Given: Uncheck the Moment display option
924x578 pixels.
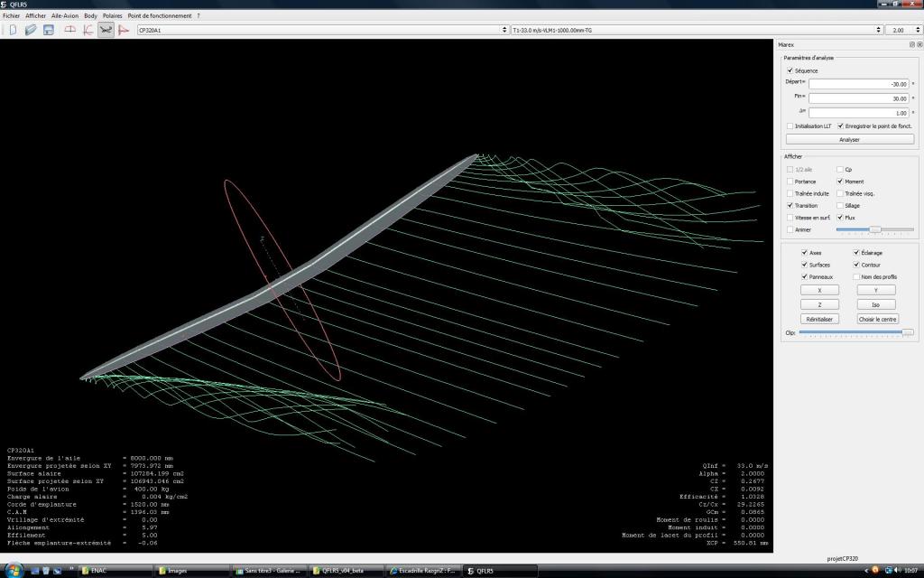Looking at the screenshot, I should (840, 182).
